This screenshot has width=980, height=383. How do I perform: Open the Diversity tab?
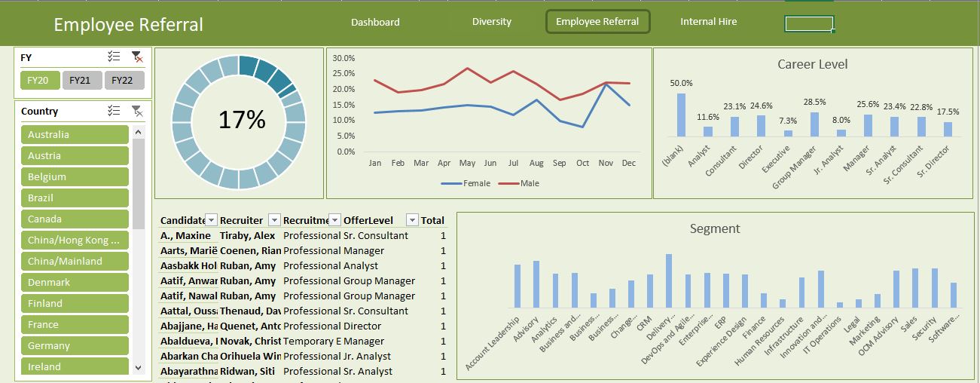click(492, 22)
